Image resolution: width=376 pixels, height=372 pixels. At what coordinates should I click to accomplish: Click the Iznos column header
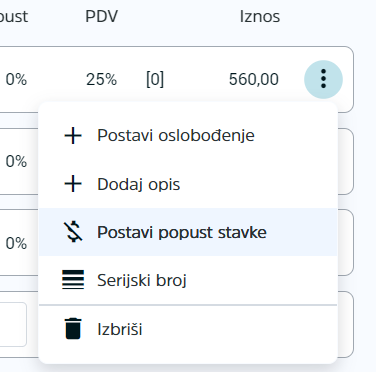click(260, 16)
